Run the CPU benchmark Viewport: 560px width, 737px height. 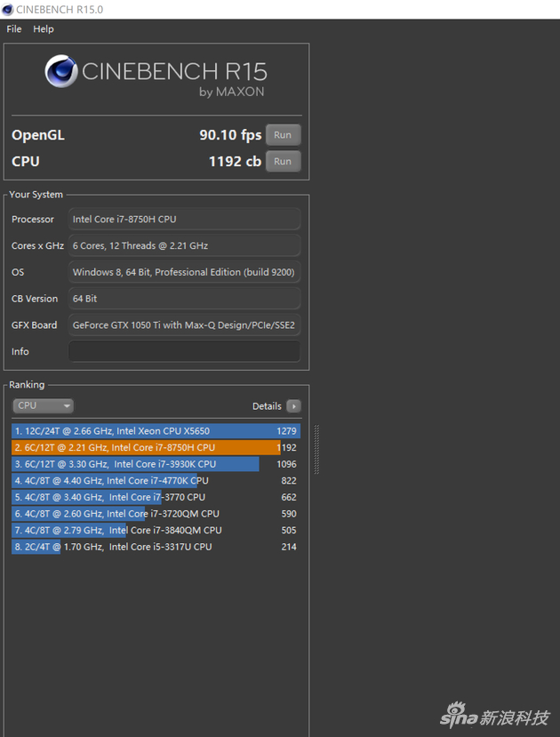click(283, 161)
